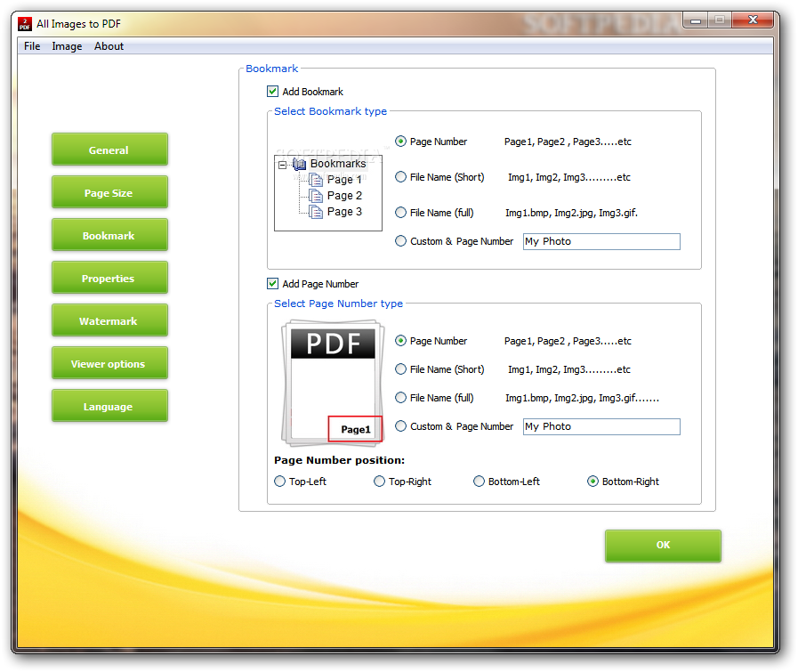Click the Page 2 document icon
This screenshot has height=672, width=798.
(316, 196)
